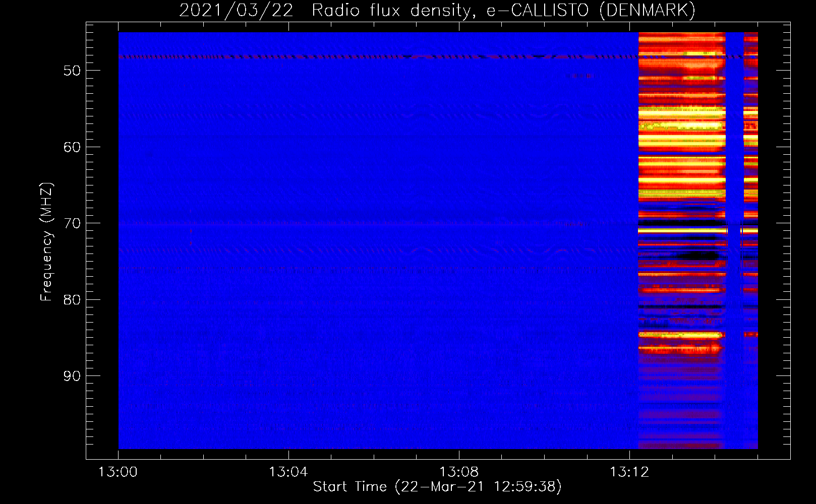Viewport: 816px width, 504px height.
Task: Click the 'Frequency (MHZ)' axis label
Action: pyautogui.click(x=46, y=242)
